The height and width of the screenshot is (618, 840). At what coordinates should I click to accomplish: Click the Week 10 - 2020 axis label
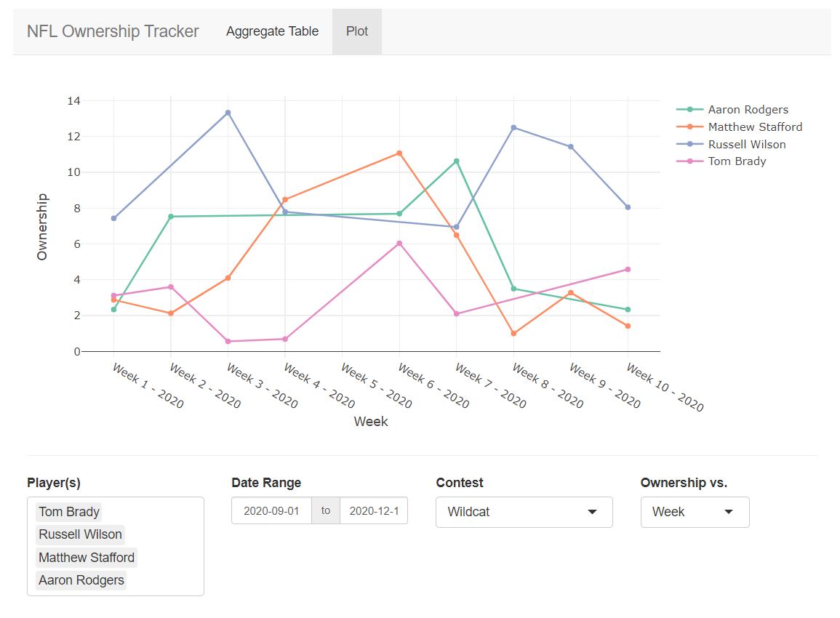(665, 388)
